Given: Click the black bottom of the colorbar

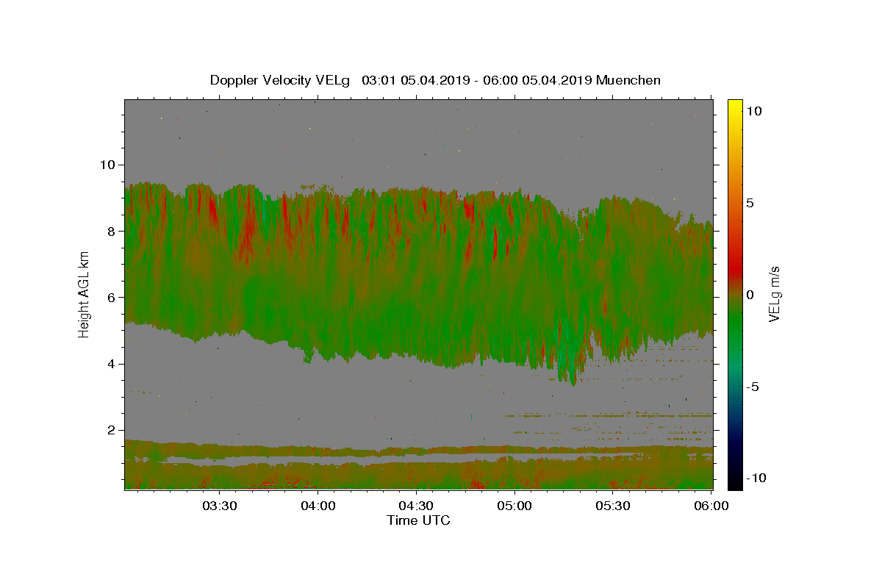Looking at the screenshot, I should [735, 485].
